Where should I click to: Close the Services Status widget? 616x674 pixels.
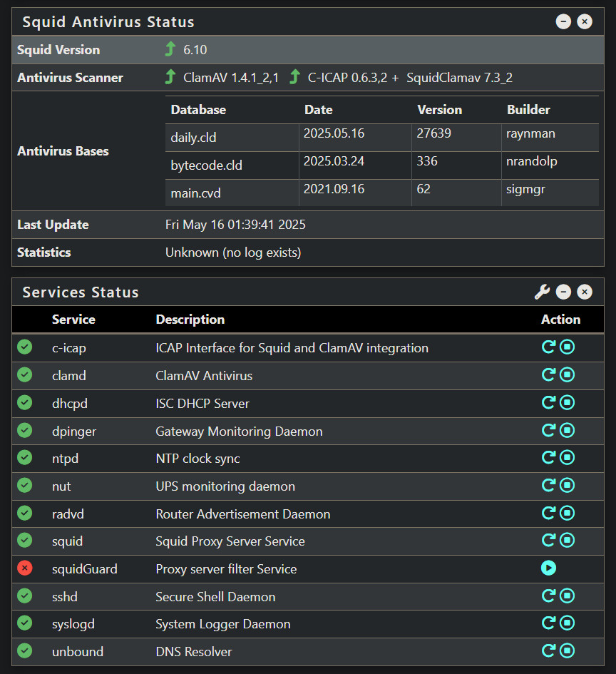(x=584, y=292)
